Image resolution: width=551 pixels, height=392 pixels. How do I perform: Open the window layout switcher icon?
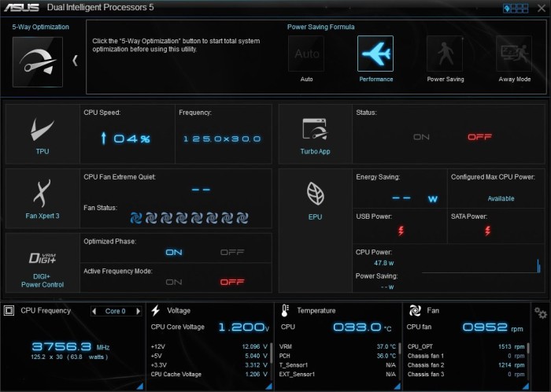516,8
